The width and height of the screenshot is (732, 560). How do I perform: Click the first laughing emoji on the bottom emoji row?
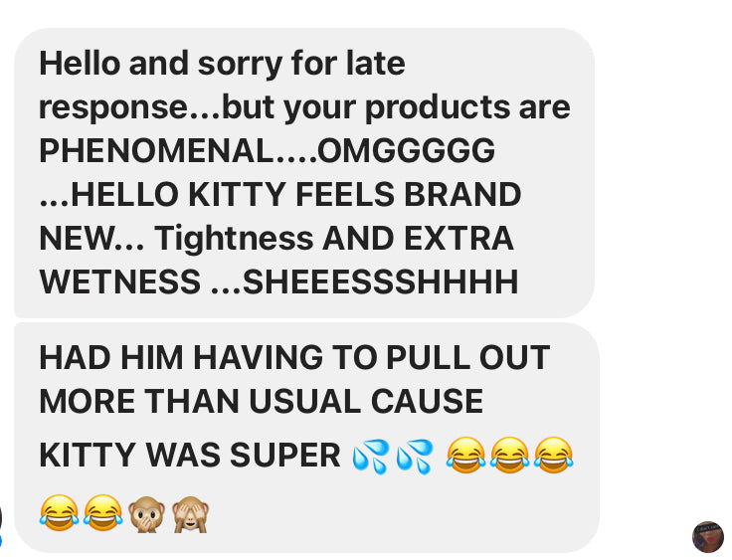click(x=59, y=513)
